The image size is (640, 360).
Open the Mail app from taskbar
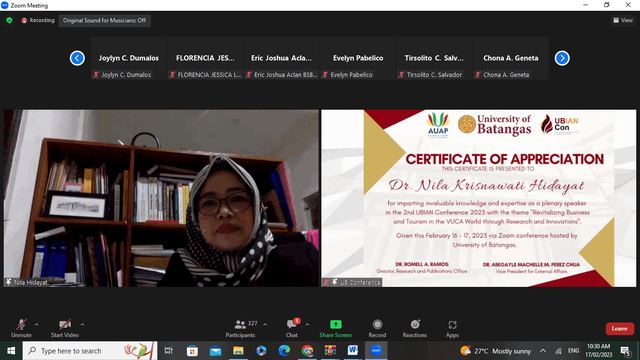pos(216,351)
